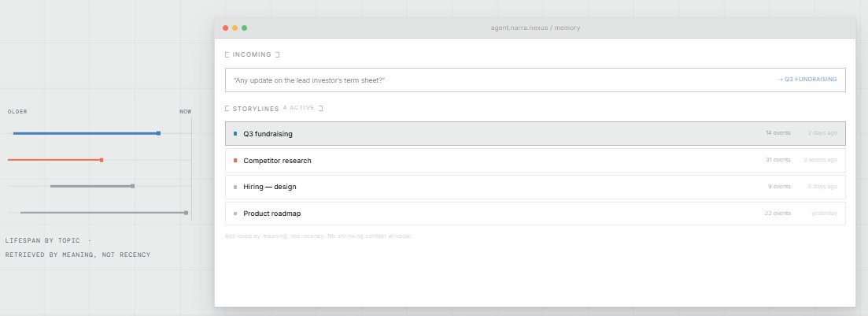
Task: Click the short gray timeline bar end marker
Action: (x=132, y=186)
